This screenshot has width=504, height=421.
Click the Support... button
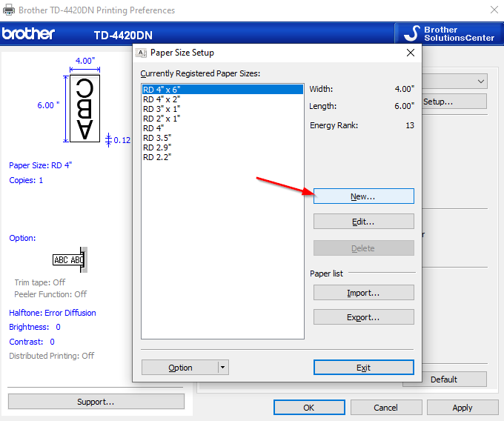96,402
